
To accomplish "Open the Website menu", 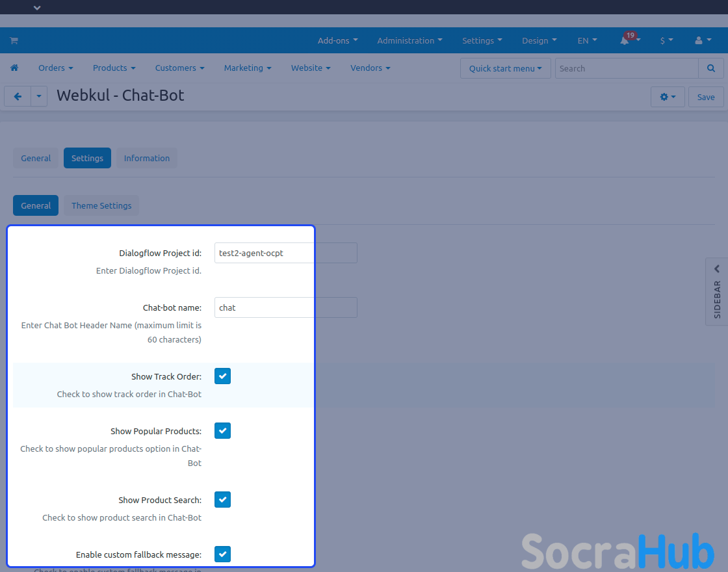I will (x=311, y=68).
